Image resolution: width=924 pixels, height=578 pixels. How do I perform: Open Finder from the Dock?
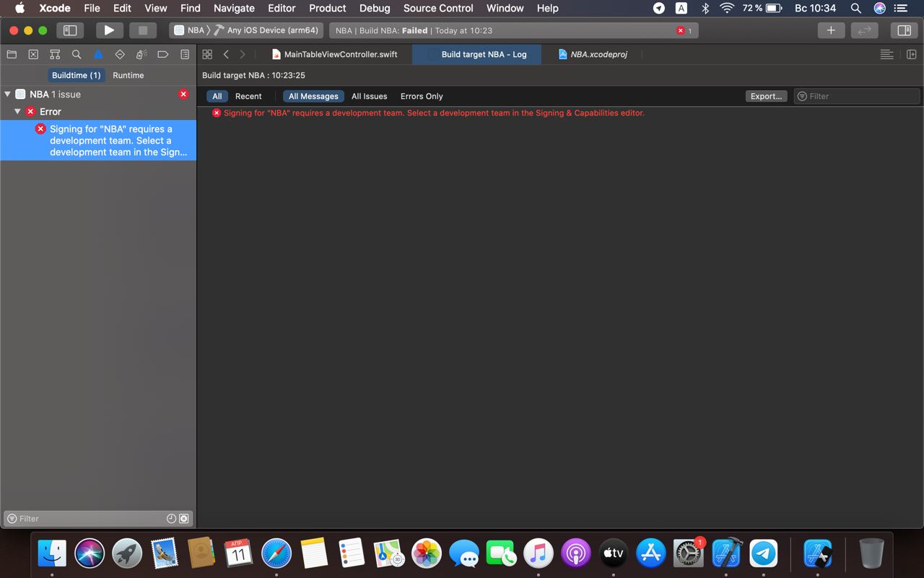[x=52, y=554]
